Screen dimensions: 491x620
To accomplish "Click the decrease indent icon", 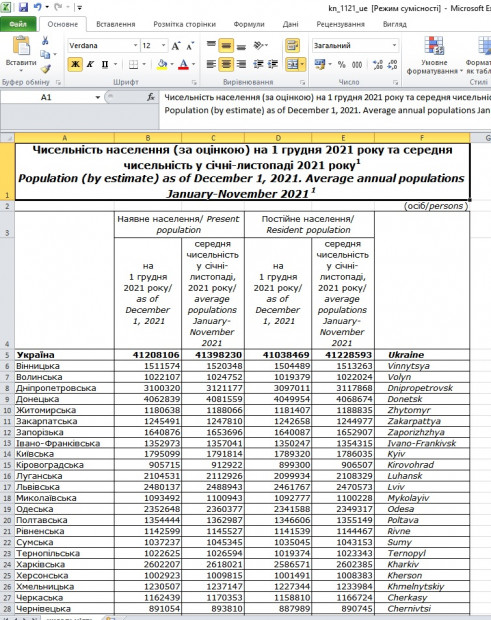I will 259,64.
